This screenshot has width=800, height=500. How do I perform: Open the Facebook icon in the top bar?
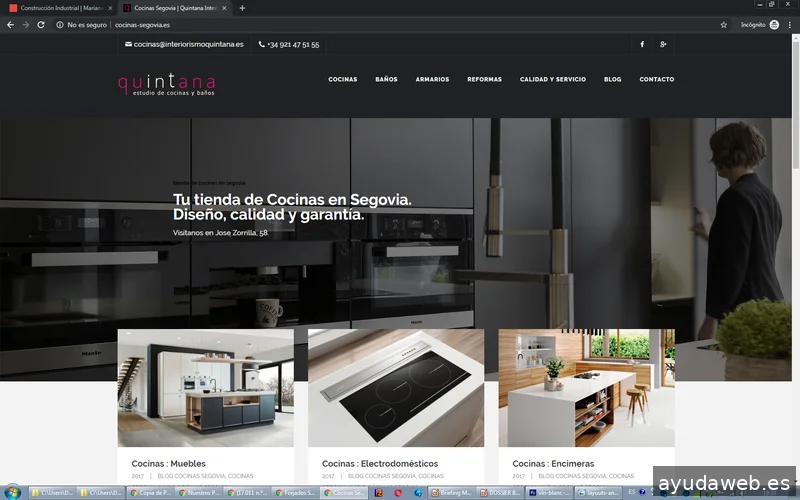click(x=642, y=44)
